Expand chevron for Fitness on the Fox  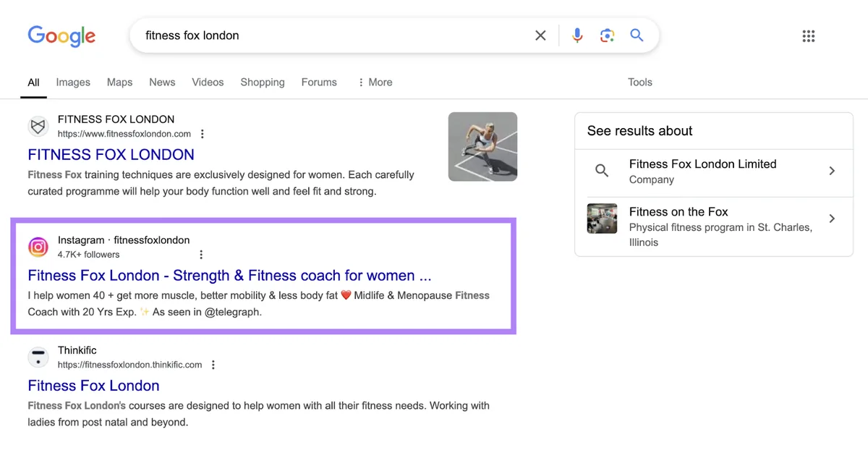[x=832, y=219]
